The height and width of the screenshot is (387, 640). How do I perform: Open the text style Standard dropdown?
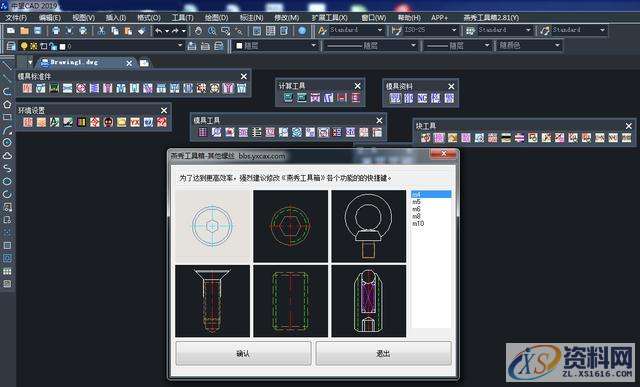click(x=380, y=30)
